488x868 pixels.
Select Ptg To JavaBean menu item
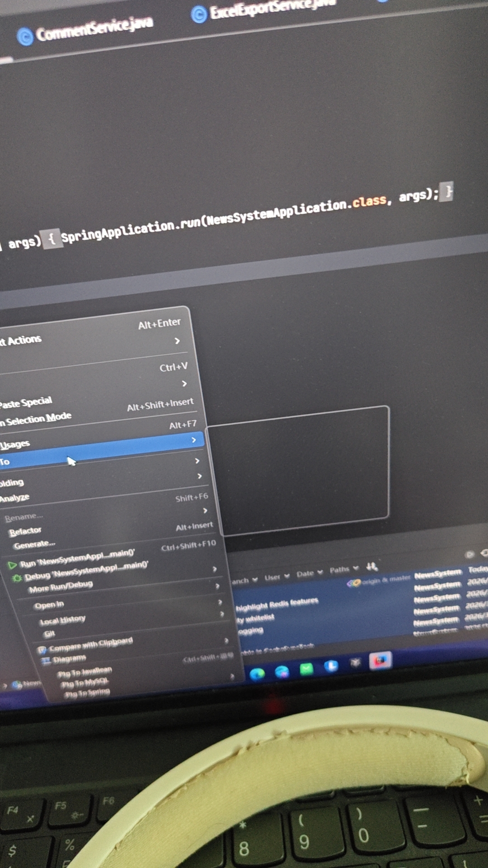[84, 672]
